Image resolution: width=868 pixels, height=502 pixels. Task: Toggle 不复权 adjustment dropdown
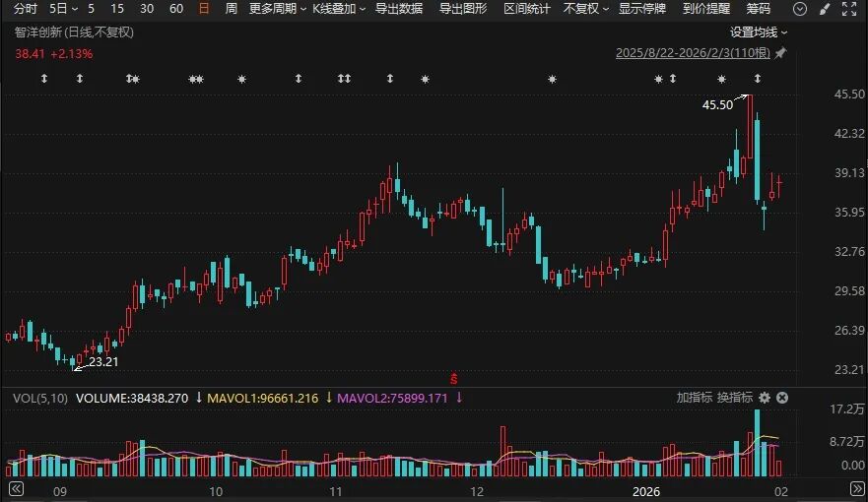pyautogui.click(x=586, y=9)
